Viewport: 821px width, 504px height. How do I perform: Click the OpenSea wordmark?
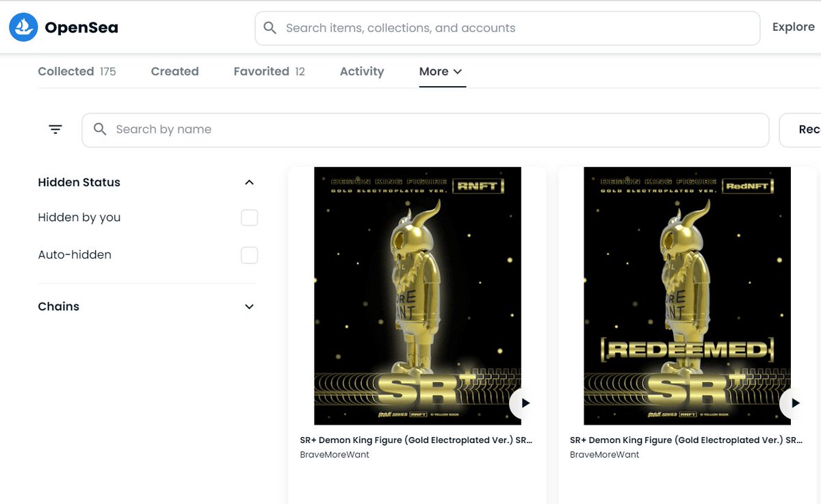tap(81, 28)
